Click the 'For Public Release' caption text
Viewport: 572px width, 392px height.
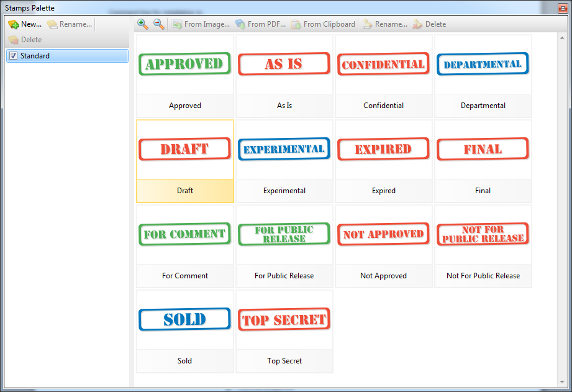[284, 276]
